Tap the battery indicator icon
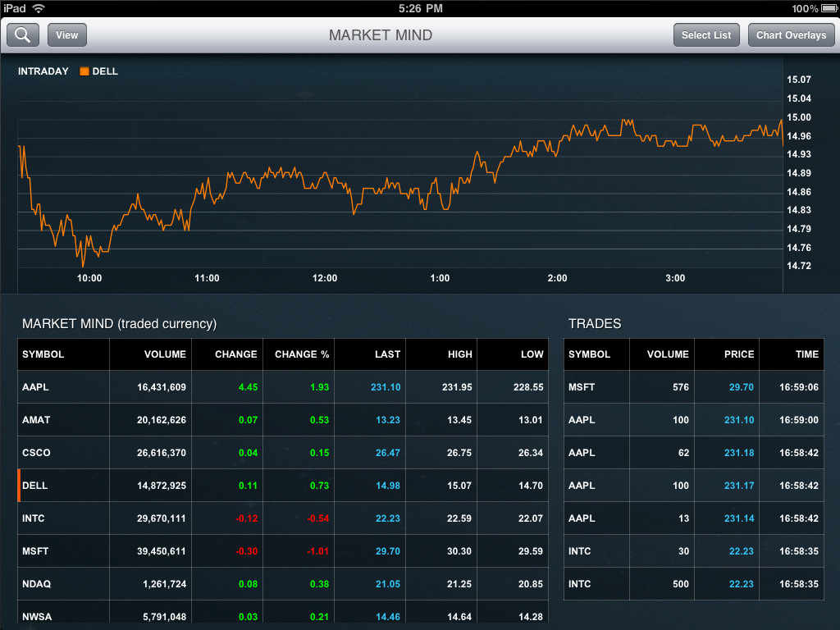840x630 pixels. coord(829,8)
